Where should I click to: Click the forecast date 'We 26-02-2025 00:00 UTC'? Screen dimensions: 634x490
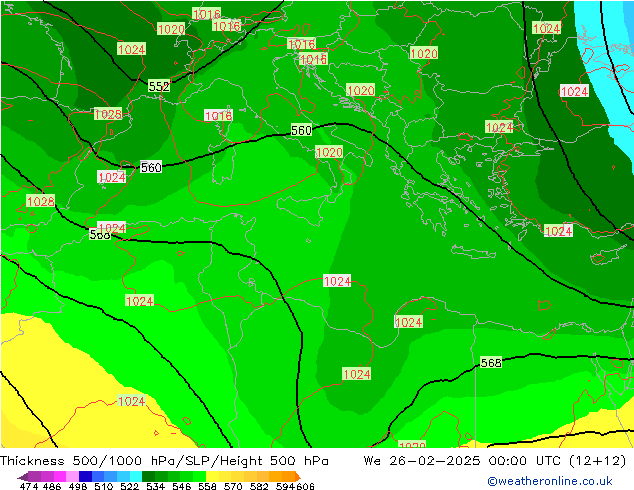pyautogui.click(x=464, y=461)
